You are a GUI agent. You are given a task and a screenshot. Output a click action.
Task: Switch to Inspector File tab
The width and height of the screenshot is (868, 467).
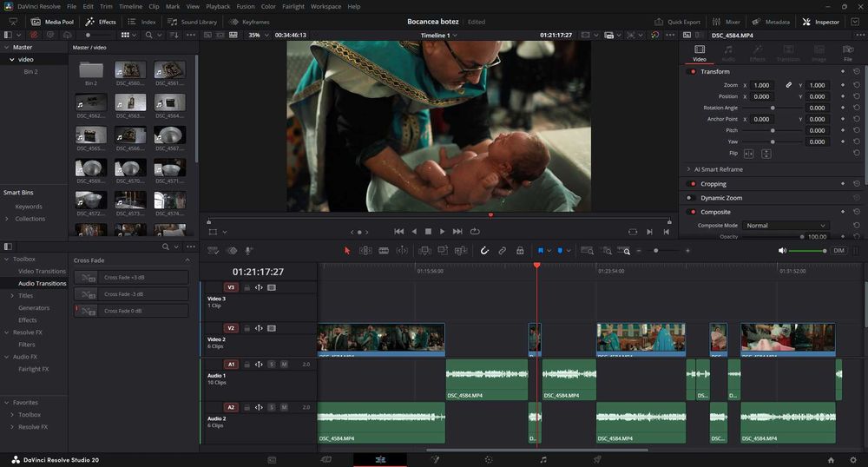click(847, 53)
